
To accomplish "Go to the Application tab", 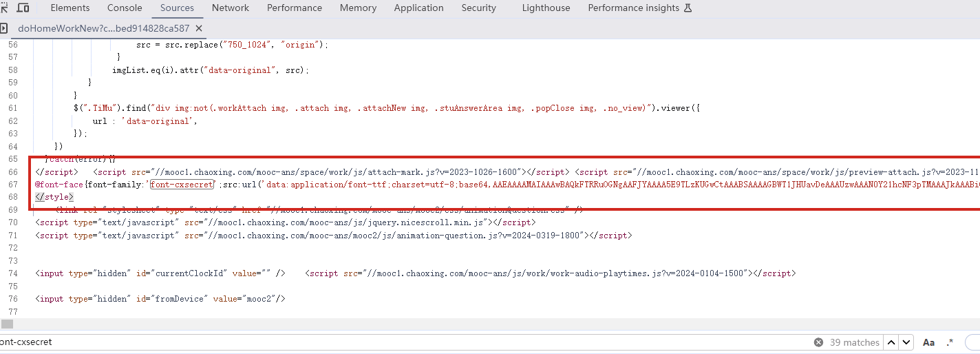I will click(x=418, y=8).
